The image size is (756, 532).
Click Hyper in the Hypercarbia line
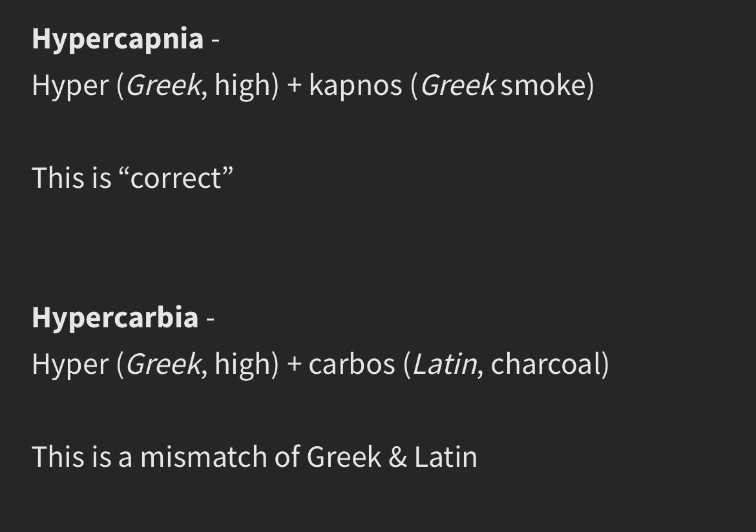point(70,365)
